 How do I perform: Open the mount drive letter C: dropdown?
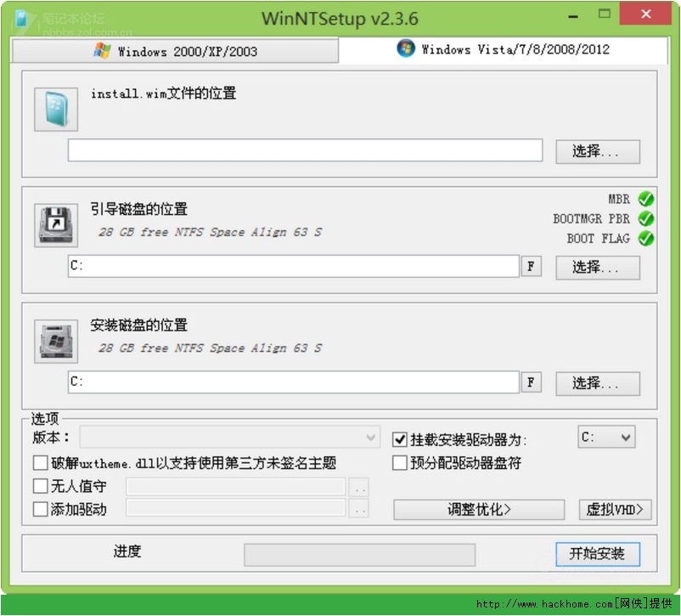(x=606, y=437)
